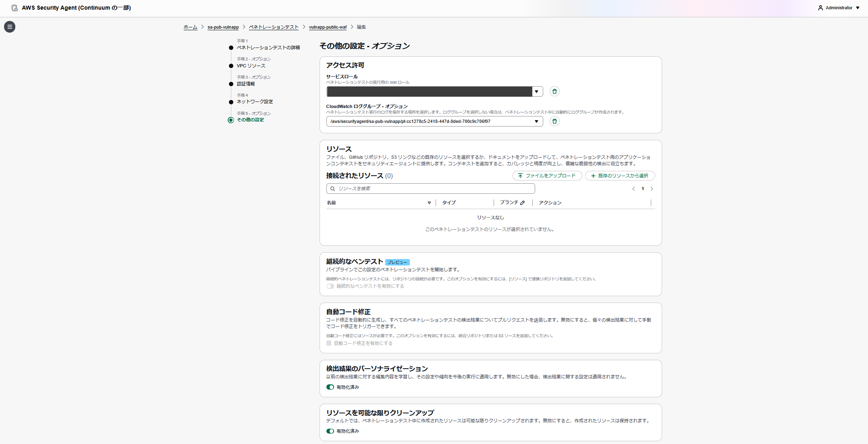This screenshot has height=444, width=868.
Task: Sort resources by the 名前 column arrow
Action: pyautogui.click(x=429, y=203)
